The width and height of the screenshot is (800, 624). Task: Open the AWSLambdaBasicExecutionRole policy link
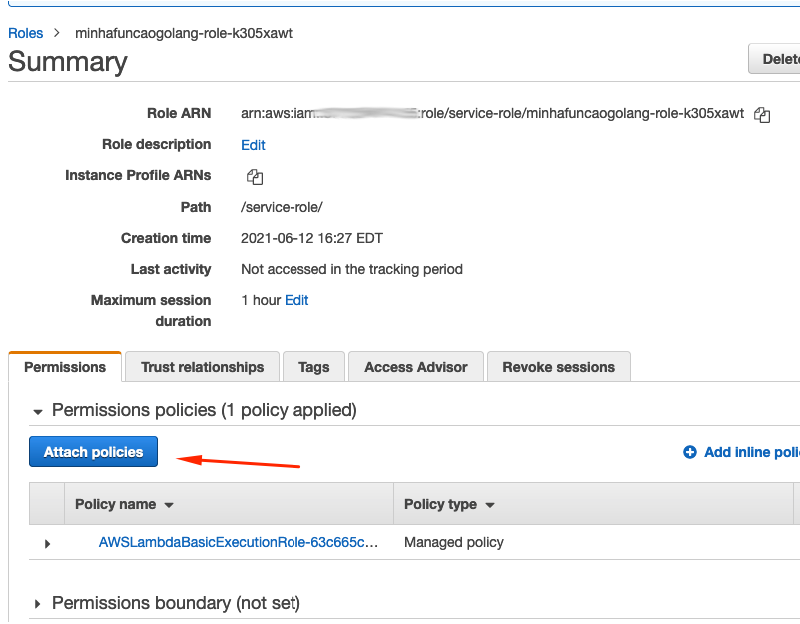point(238,542)
